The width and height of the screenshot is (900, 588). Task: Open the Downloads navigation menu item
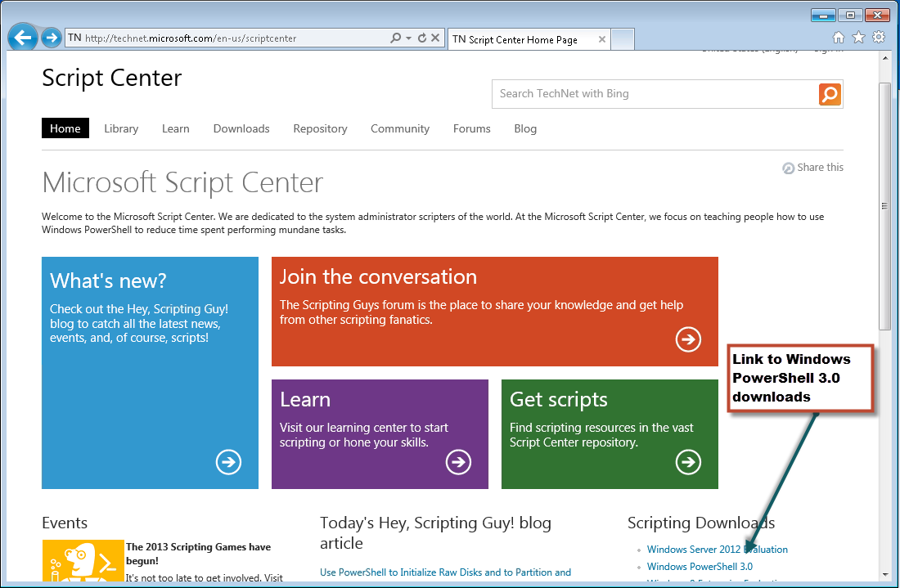[241, 128]
